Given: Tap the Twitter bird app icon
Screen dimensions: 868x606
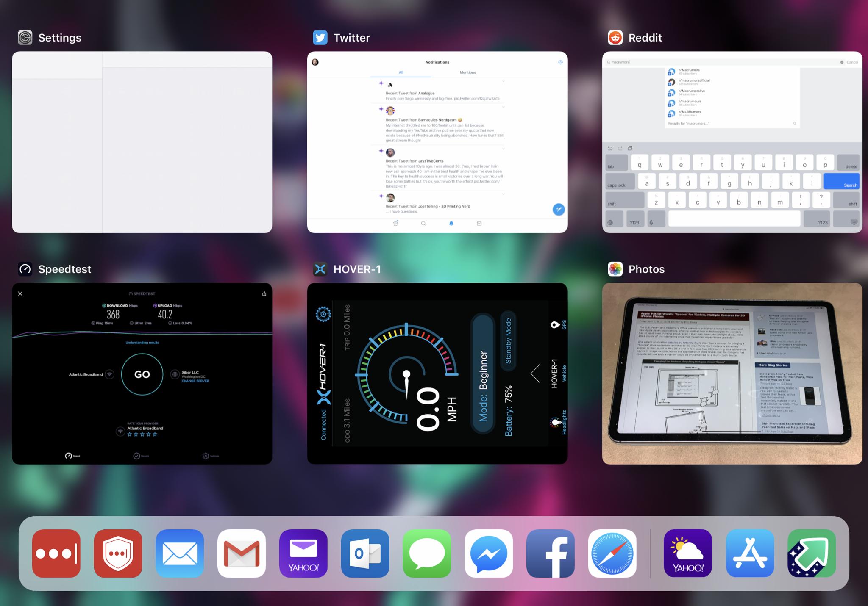Looking at the screenshot, I should point(320,38).
